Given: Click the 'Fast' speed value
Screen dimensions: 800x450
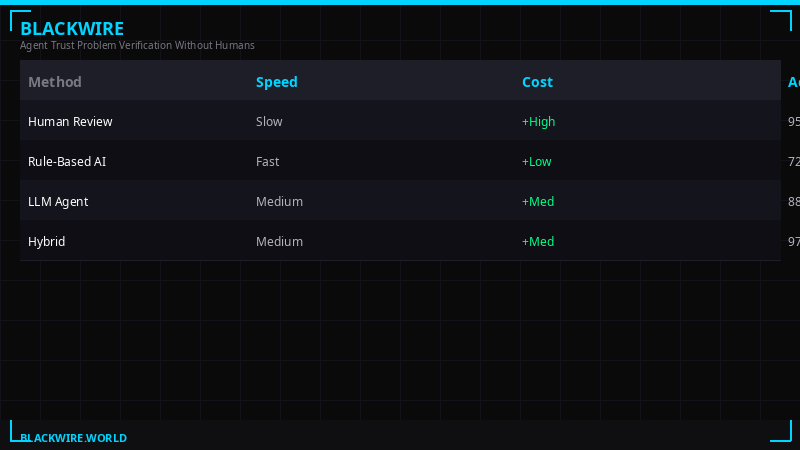Looking at the screenshot, I should pos(267,162).
